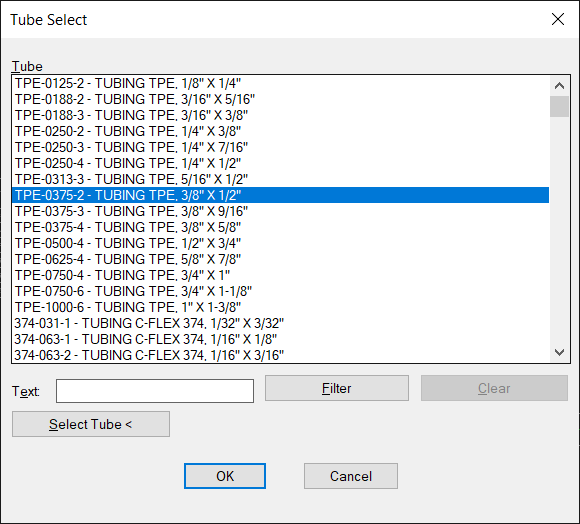Choose TPE-0250-3 tubing 1/4" X 7/16"
580x524 pixels.
pyautogui.click(x=280, y=147)
